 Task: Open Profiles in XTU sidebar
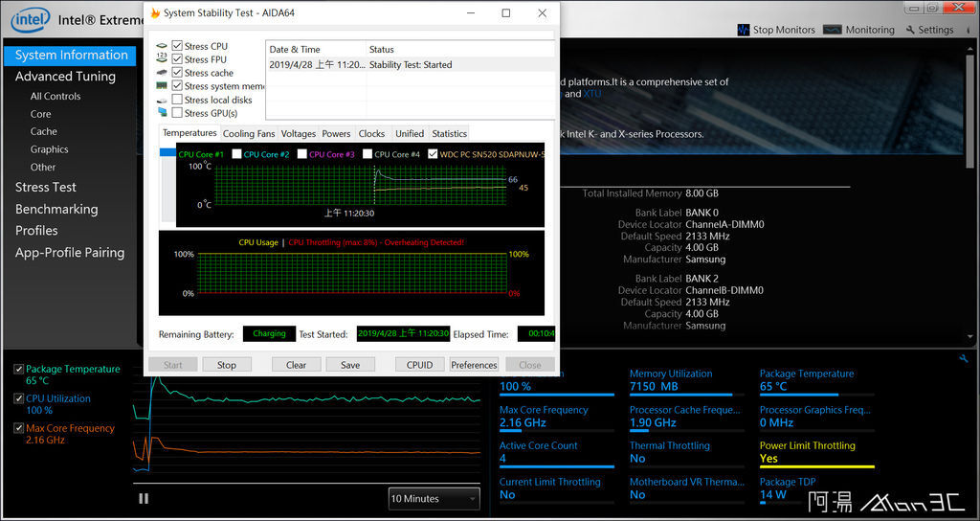(36, 230)
